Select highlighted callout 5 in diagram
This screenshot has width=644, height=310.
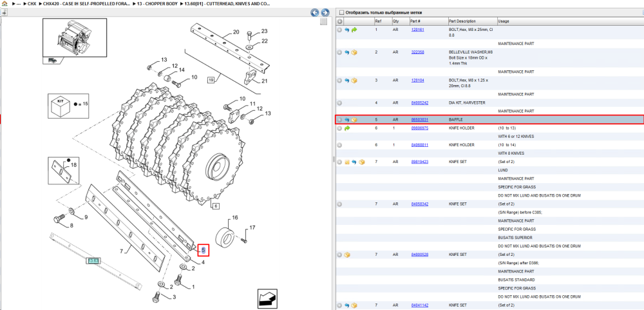point(204,250)
